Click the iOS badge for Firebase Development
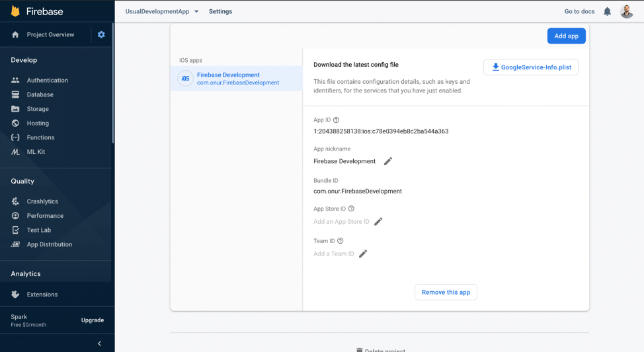 click(185, 79)
